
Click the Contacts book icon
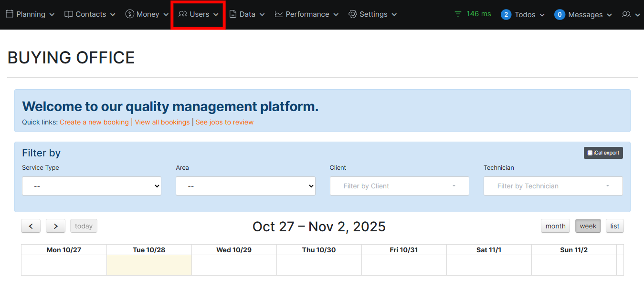coord(69,14)
